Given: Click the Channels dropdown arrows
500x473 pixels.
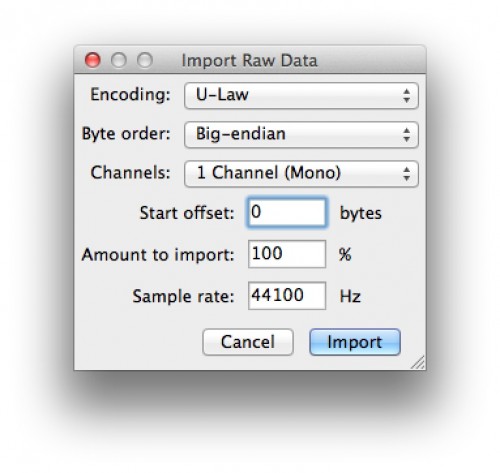Looking at the screenshot, I should tap(406, 174).
